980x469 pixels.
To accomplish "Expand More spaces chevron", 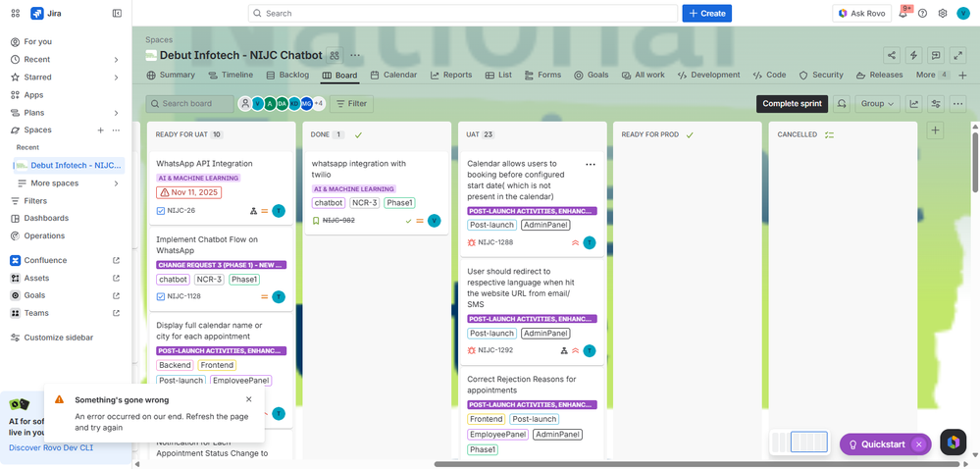I will pos(117,183).
